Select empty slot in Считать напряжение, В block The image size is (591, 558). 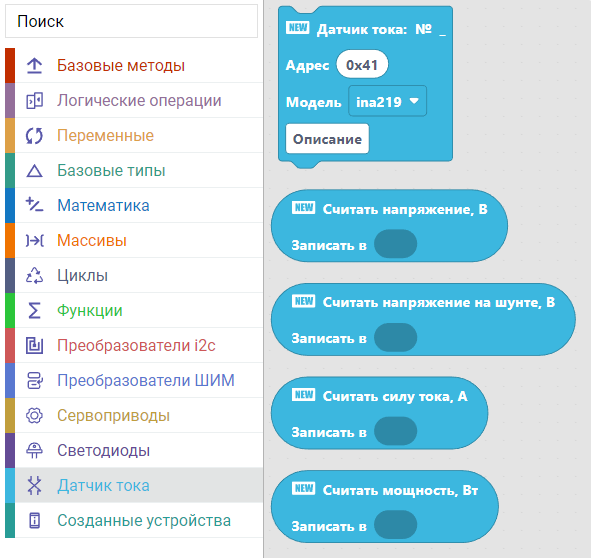coord(395,244)
